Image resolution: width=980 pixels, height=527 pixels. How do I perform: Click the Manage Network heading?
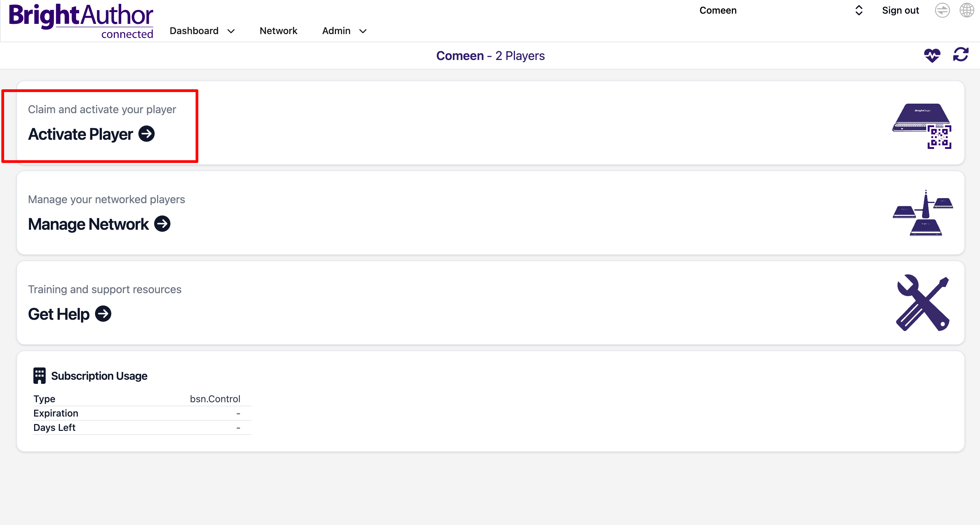pyautogui.click(x=88, y=225)
